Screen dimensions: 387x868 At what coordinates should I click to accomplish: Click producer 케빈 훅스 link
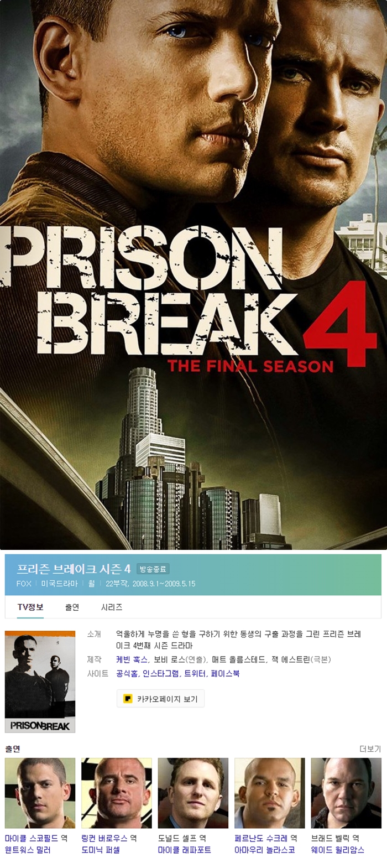pos(132,659)
